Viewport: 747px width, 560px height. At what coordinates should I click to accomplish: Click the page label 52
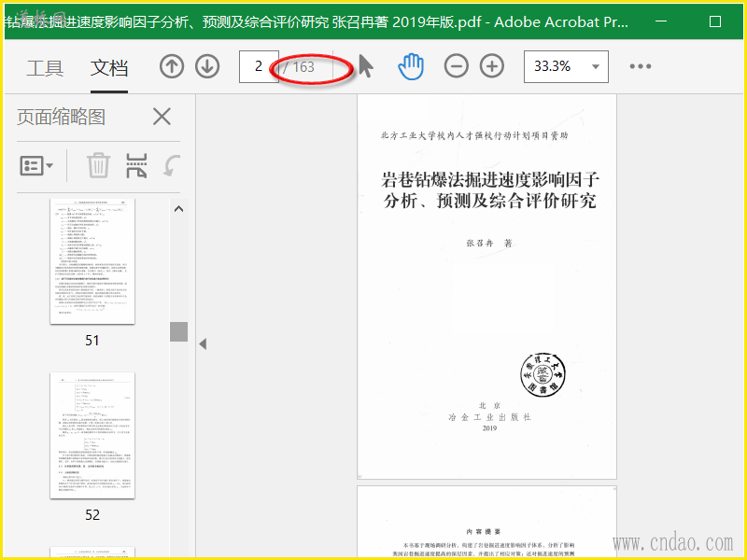(92, 515)
